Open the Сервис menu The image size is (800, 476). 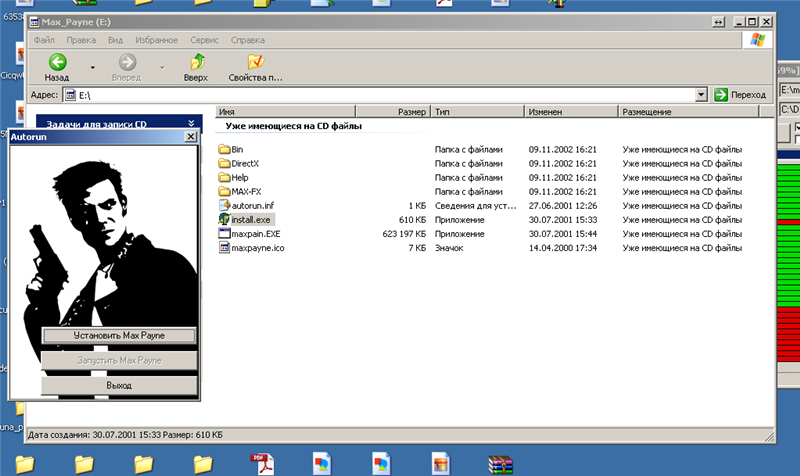(204, 40)
